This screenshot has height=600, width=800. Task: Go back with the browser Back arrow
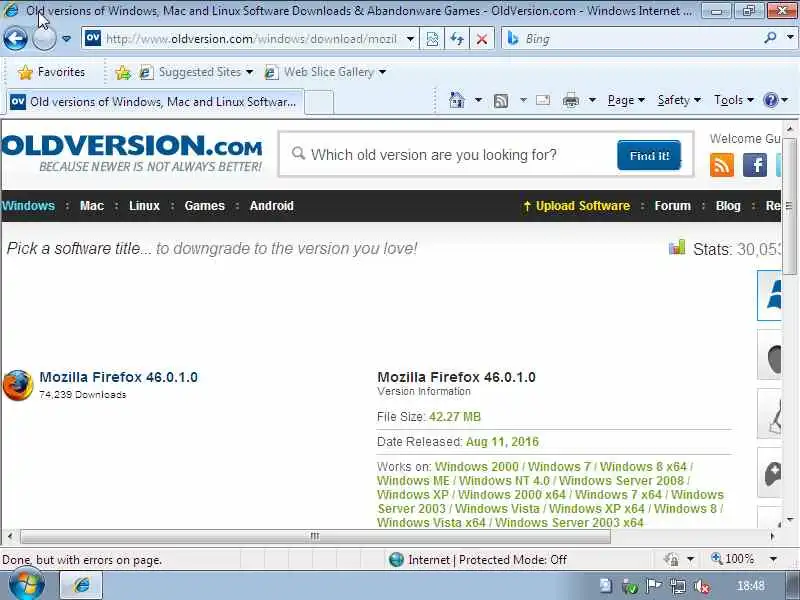click(x=15, y=38)
